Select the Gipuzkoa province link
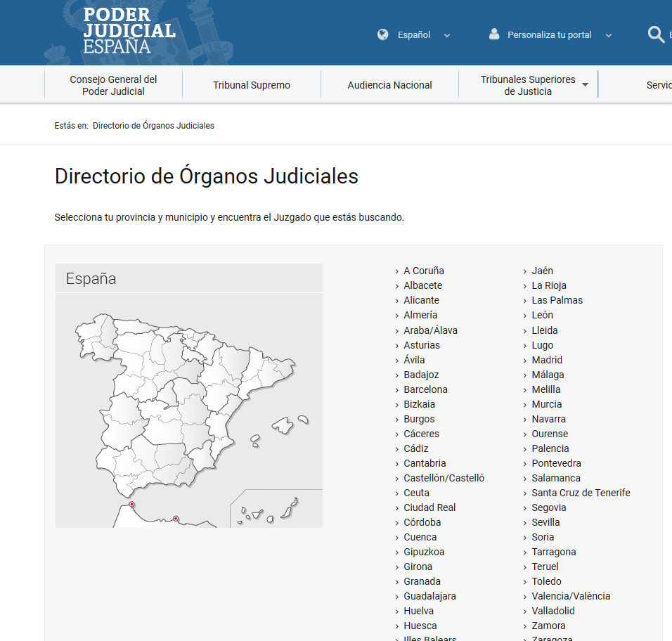Screen dimensions: 672x641 [x=424, y=552]
